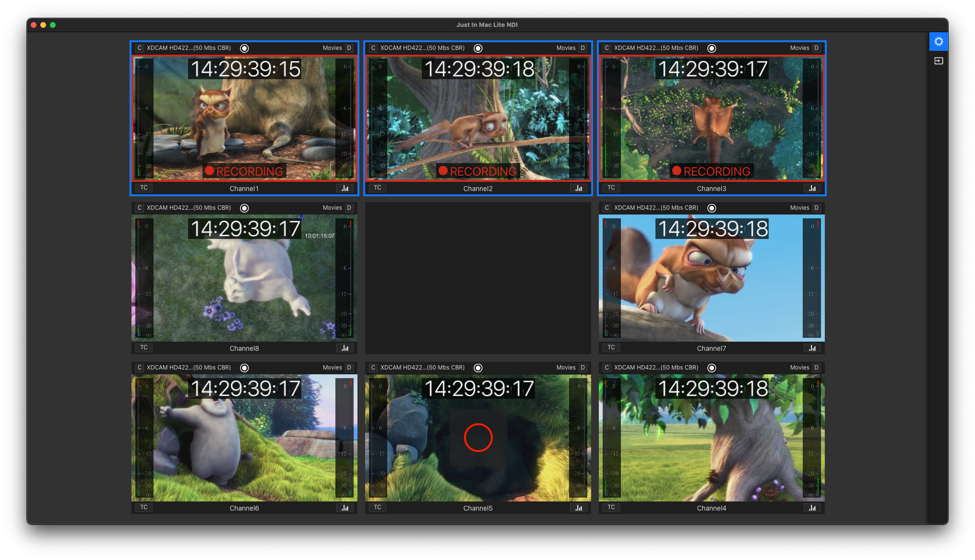Open the settings gear in the right sidebar
The image size is (975, 560).
pyautogui.click(x=939, y=42)
